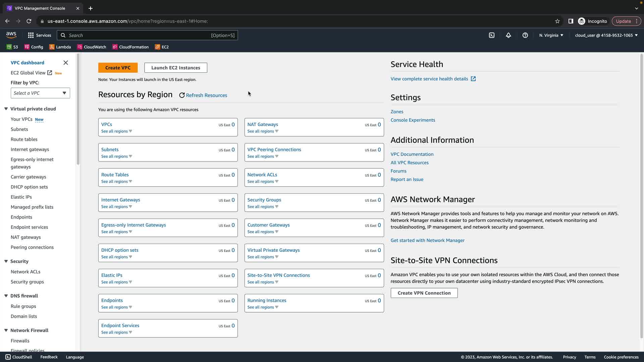Close the VPC dashboard sidebar
Viewport: 644px width, 362px height.
pos(66,63)
